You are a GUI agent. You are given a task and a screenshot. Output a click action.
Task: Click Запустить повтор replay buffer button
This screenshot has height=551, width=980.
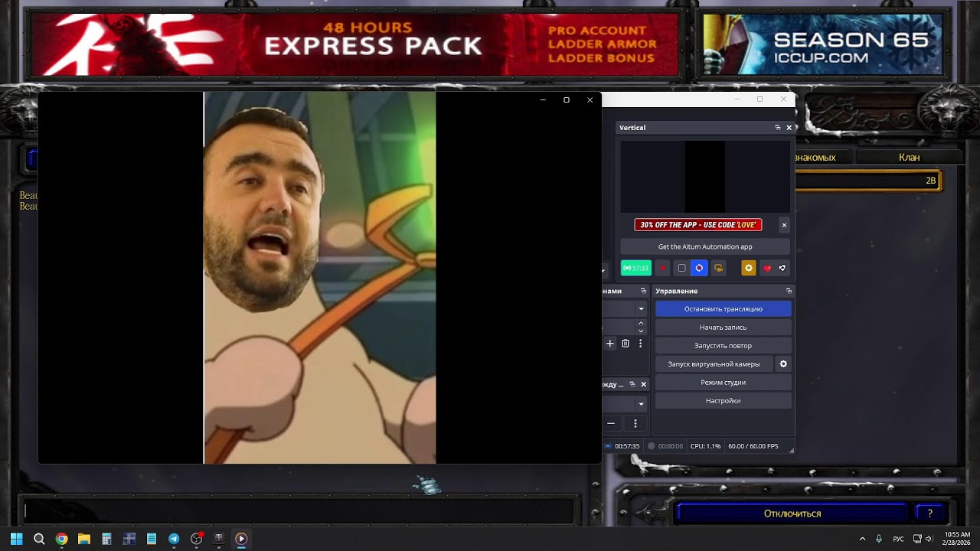click(724, 346)
